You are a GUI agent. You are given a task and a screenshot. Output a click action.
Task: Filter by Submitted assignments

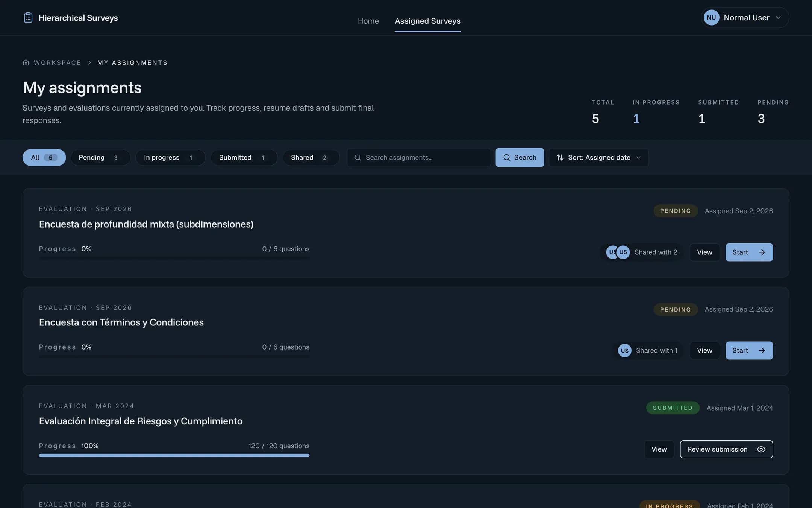pos(244,157)
